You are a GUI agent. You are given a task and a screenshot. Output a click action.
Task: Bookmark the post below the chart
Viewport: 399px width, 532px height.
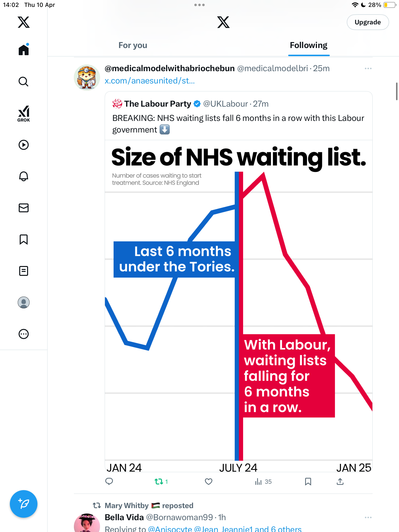[308, 482]
